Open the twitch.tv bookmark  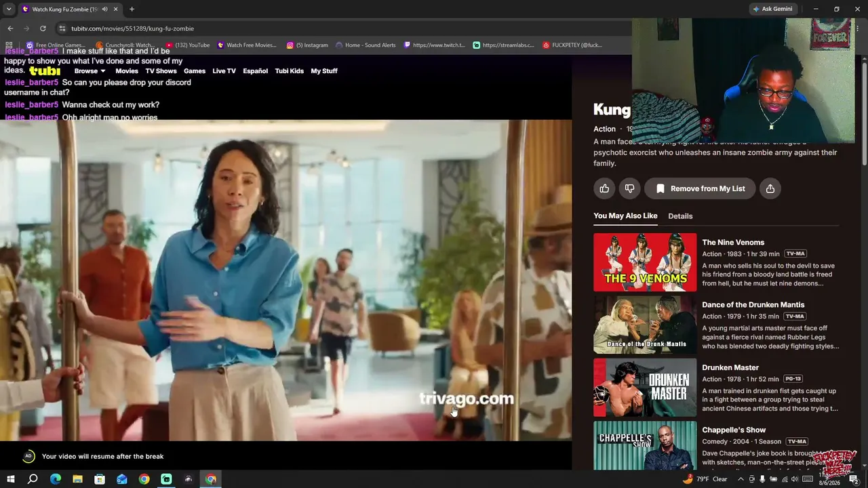pos(435,45)
